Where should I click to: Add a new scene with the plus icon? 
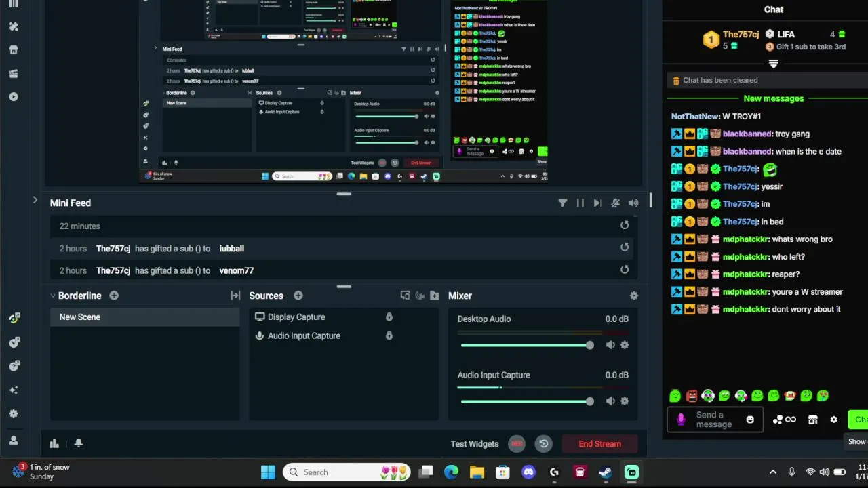(114, 296)
